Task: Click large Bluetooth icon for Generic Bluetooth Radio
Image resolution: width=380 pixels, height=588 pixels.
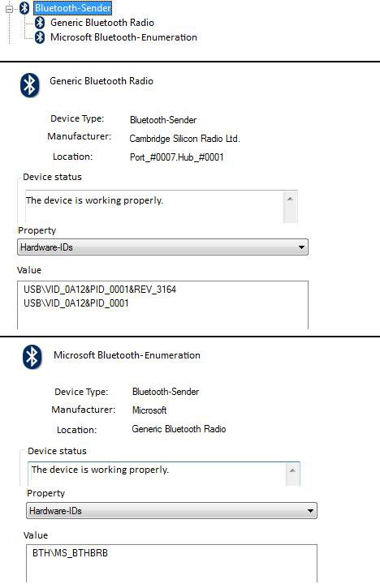Action: coord(30,85)
